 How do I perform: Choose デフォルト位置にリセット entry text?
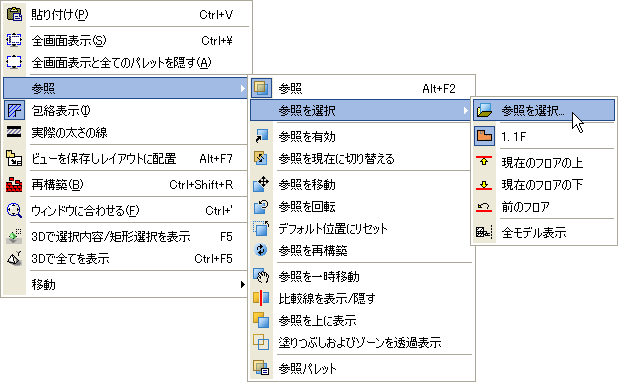pyautogui.click(x=333, y=228)
